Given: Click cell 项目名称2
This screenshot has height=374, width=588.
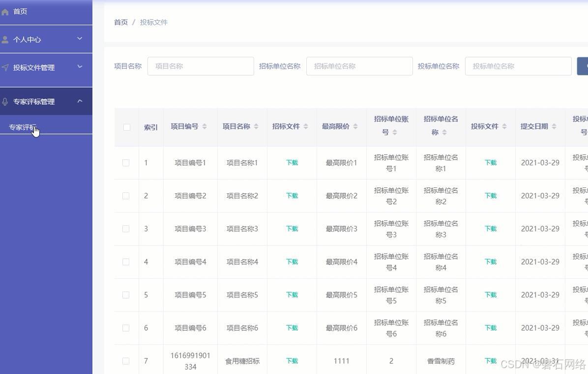Looking at the screenshot, I should pyautogui.click(x=242, y=196).
